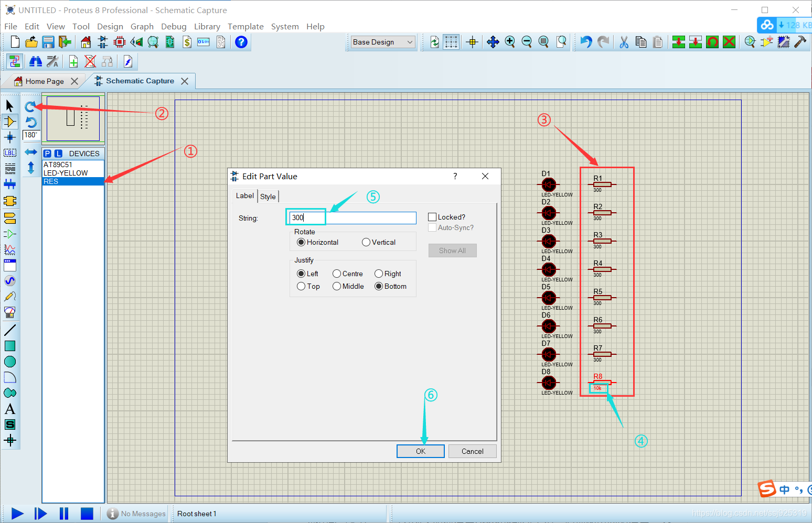Select the 2D Graphics Text tool
812x523 pixels.
pos(9,409)
